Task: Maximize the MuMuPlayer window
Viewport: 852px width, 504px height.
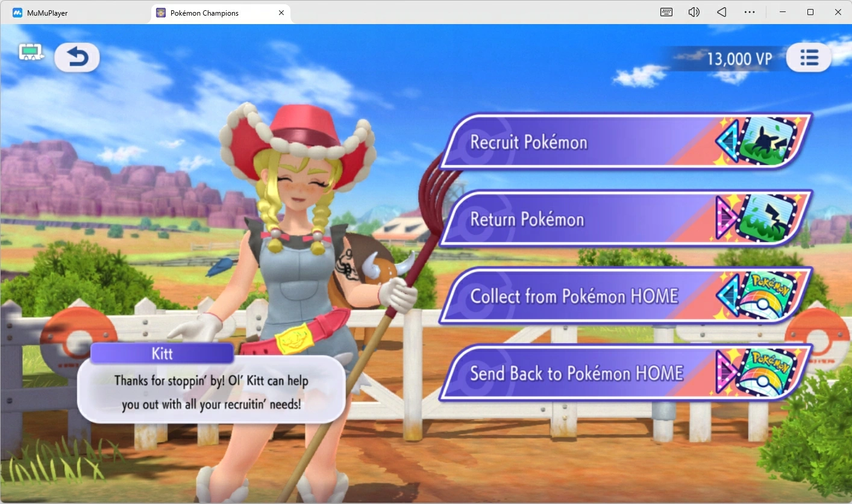Action: [810, 12]
